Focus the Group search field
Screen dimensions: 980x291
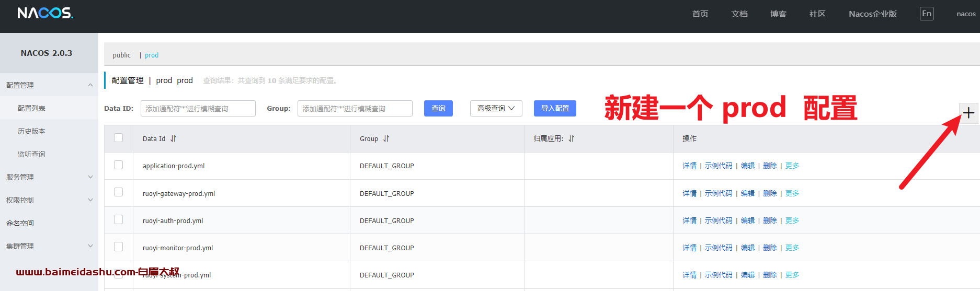(355, 108)
